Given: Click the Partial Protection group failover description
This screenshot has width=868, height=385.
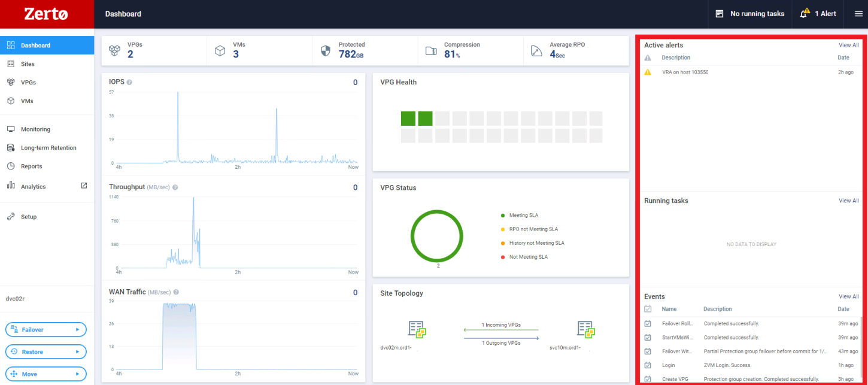Looking at the screenshot, I should 766,351.
